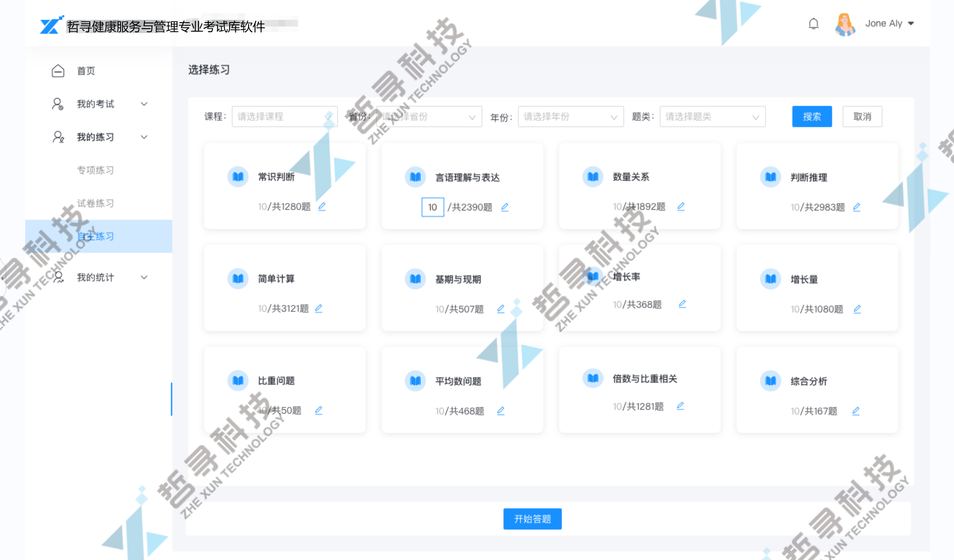Screen dimensions: 954x560
Task: Expand the Jone Aly account dropdown arrow
Action: point(911,23)
